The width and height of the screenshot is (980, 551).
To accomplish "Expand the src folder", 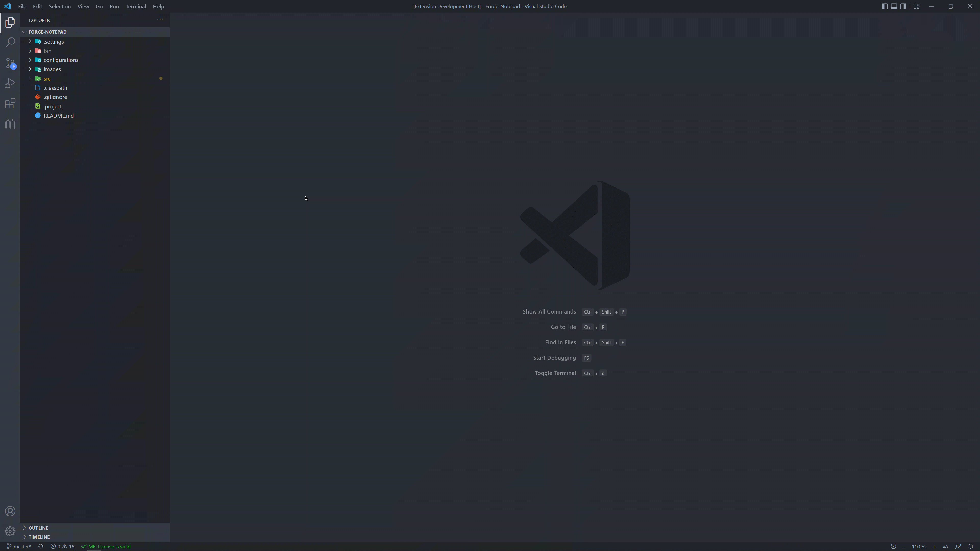I will [x=47, y=79].
